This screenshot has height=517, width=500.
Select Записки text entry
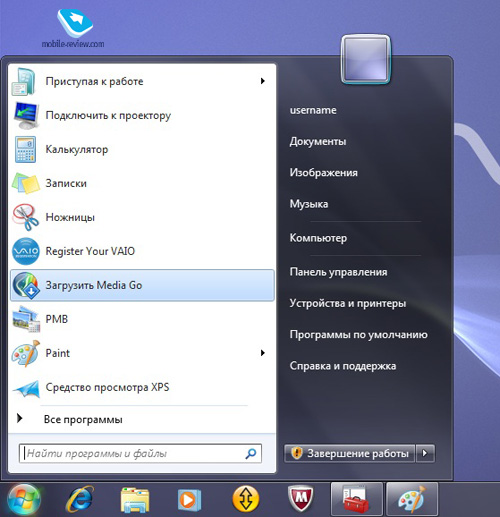point(66,183)
